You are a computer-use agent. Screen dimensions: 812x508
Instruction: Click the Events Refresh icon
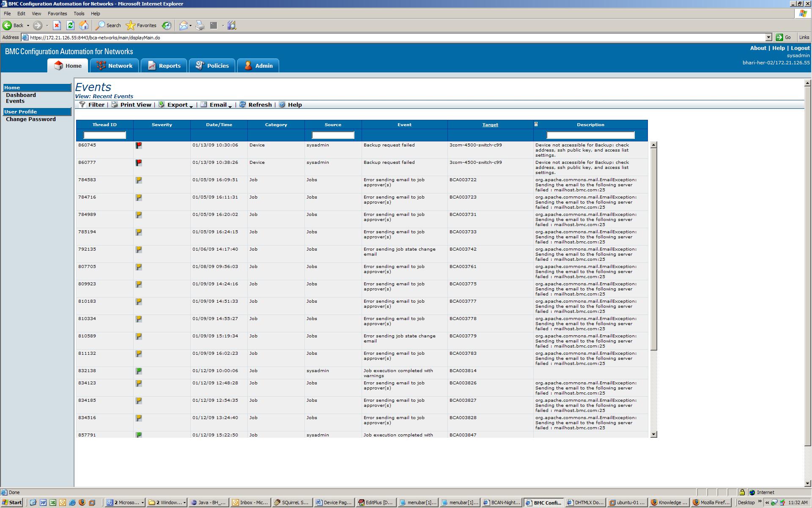[243, 105]
